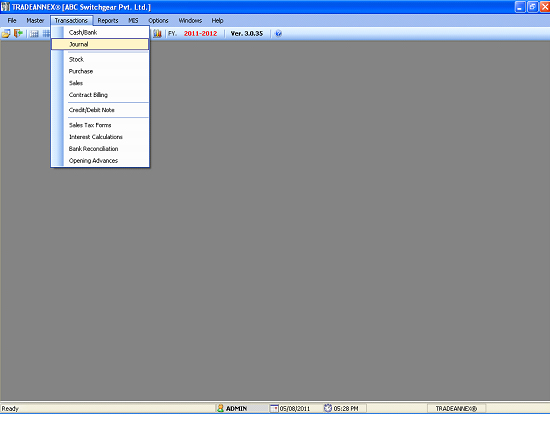This screenshot has width=550, height=429.
Task: Click the open folder toolbar icon
Action: click(6, 34)
